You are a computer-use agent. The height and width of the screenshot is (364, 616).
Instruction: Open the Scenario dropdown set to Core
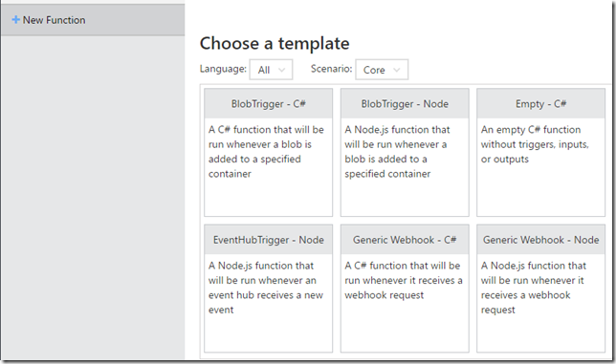pyautogui.click(x=382, y=70)
